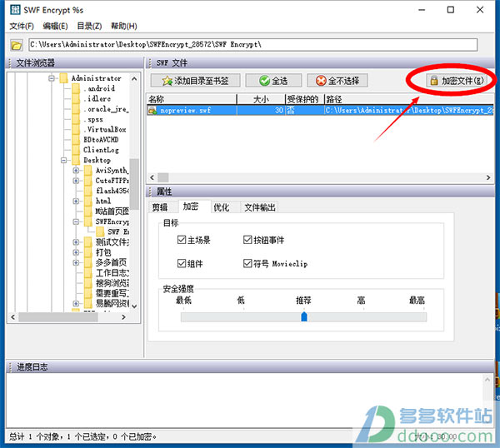
Task: Select the ClientLog folder entry
Action: pyautogui.click(x=101, y=150)
